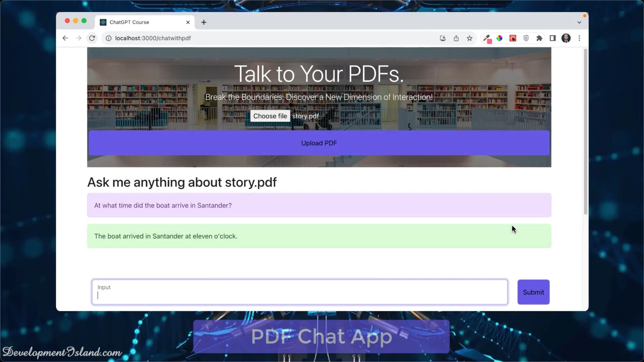Open the share page icon
The width and height of the screenshot is (644, 362).
(x=456, y=38)
